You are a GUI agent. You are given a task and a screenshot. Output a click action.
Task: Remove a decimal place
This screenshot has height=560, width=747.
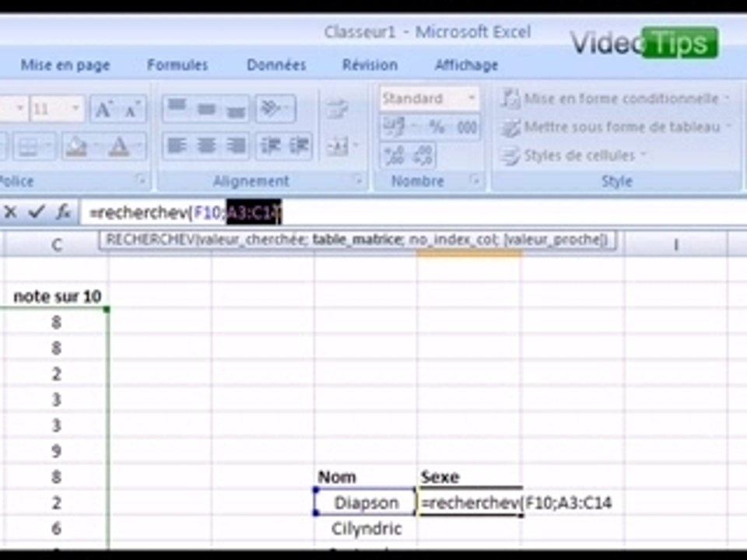coord(423,156)
